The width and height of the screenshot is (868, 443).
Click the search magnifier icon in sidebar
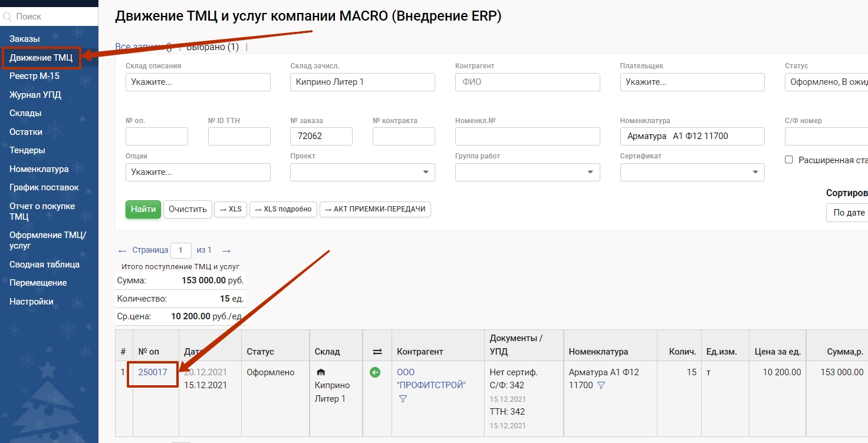[8, 18]
